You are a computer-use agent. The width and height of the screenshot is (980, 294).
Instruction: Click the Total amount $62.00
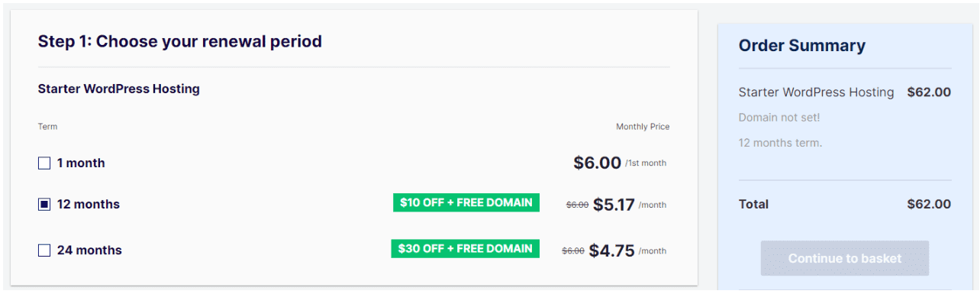[929, 204]
